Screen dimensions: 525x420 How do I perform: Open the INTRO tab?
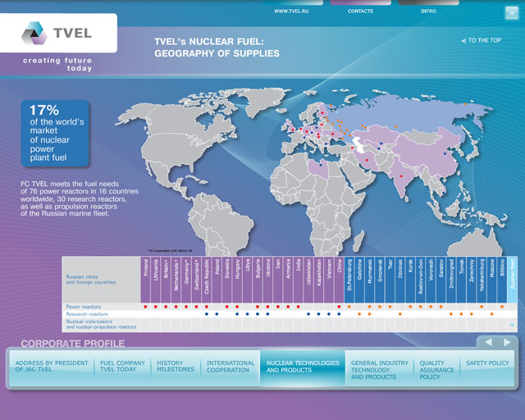coord(428,11)
